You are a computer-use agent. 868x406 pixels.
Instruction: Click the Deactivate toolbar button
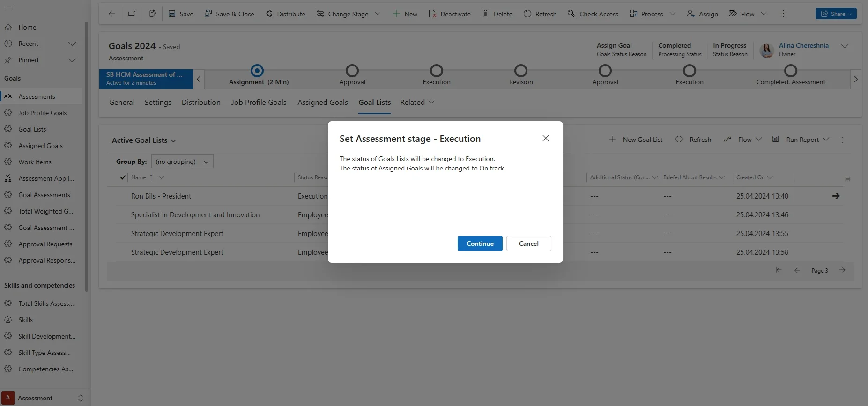[449, 14]
